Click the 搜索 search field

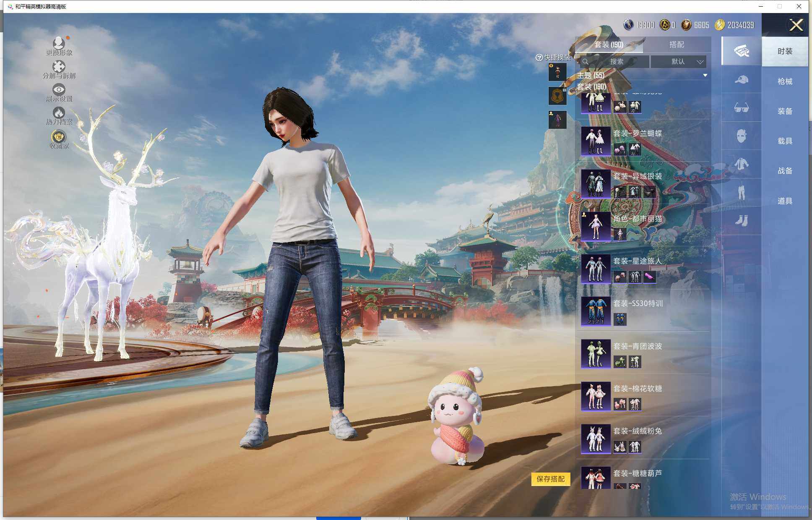[x=616, y=62]
